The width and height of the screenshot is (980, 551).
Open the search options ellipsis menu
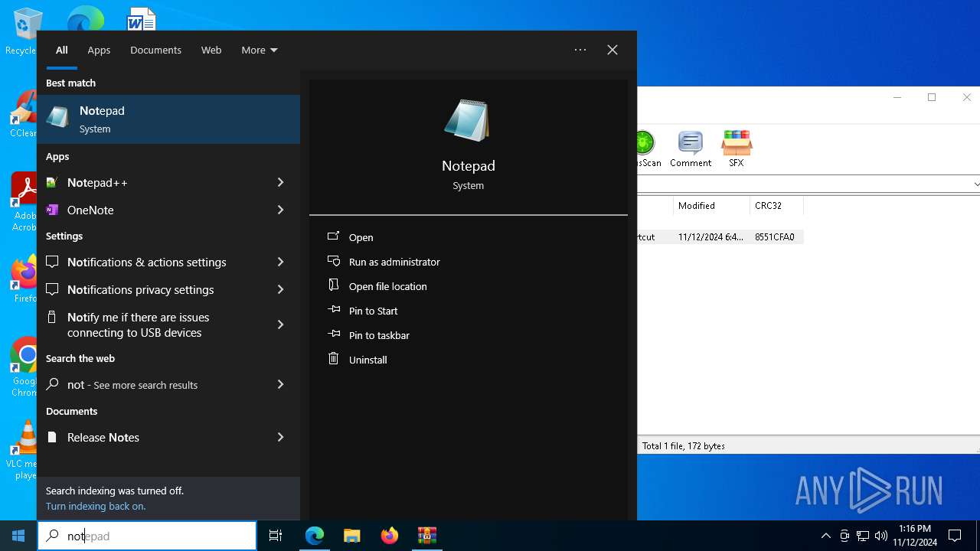point(580,50)
